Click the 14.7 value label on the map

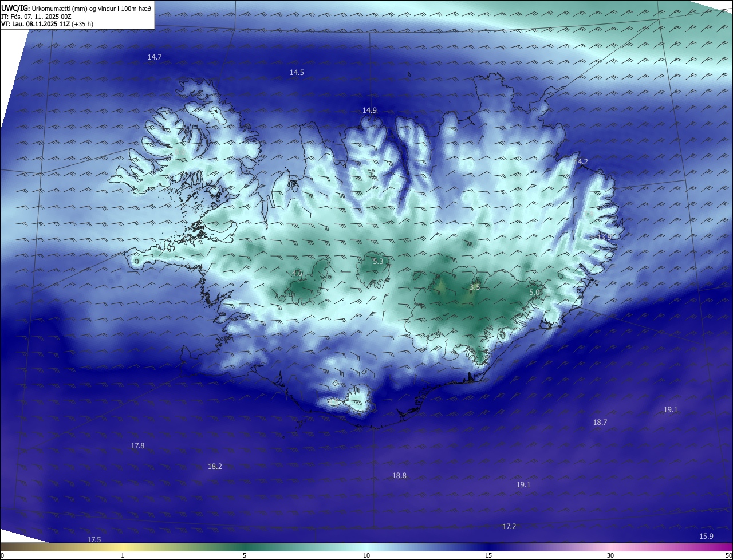[155, 57]
